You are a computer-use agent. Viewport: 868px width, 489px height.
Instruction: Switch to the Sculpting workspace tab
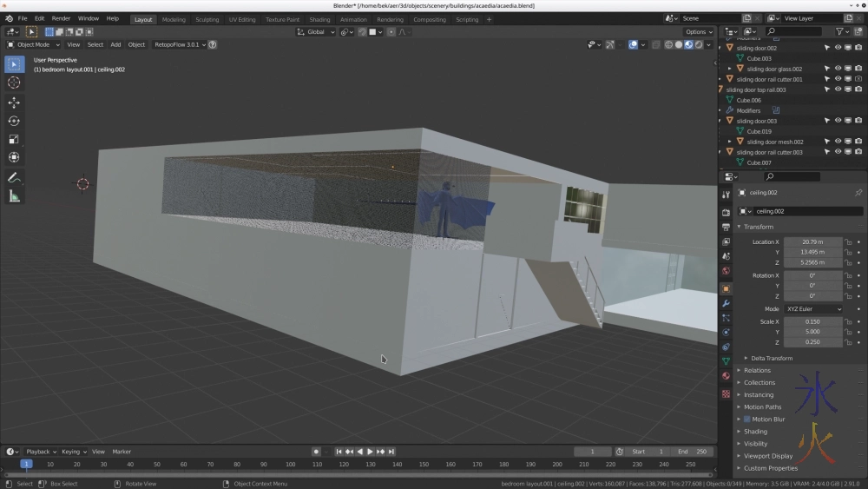tap(207, 19)
